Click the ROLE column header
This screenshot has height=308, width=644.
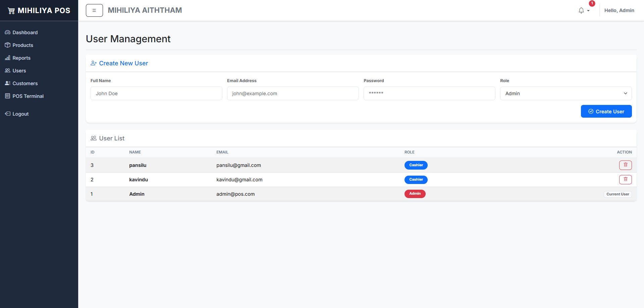[x=410, y=152]
